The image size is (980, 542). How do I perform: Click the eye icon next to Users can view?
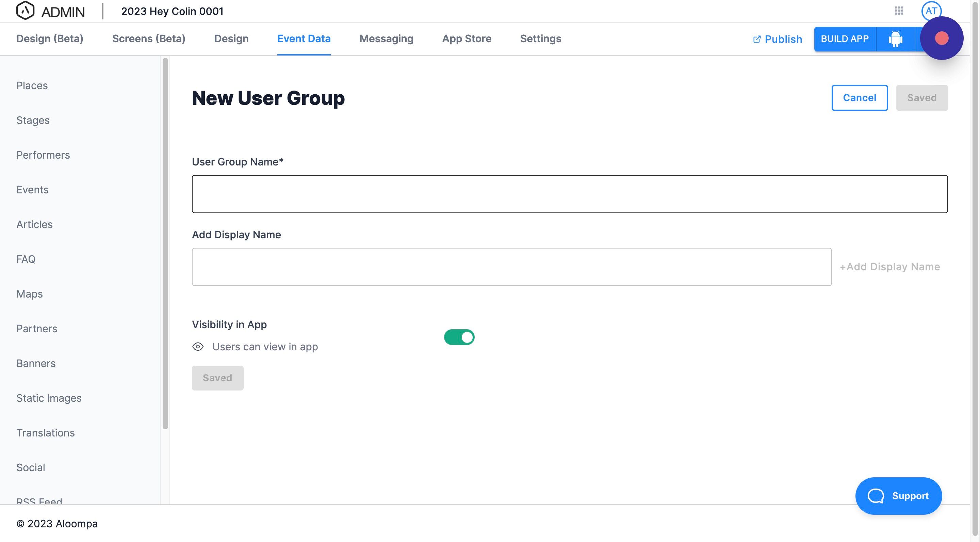(x=198, y=346)
